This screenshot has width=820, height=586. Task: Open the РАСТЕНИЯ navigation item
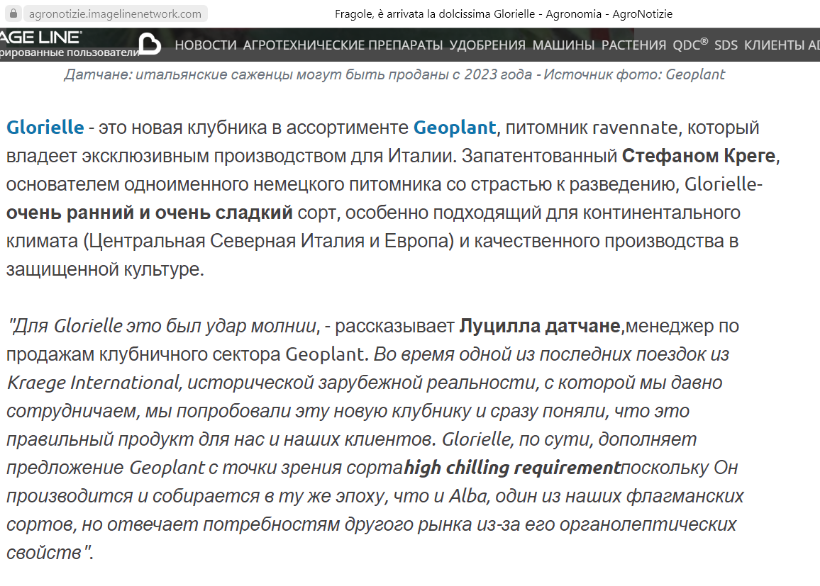634,45
